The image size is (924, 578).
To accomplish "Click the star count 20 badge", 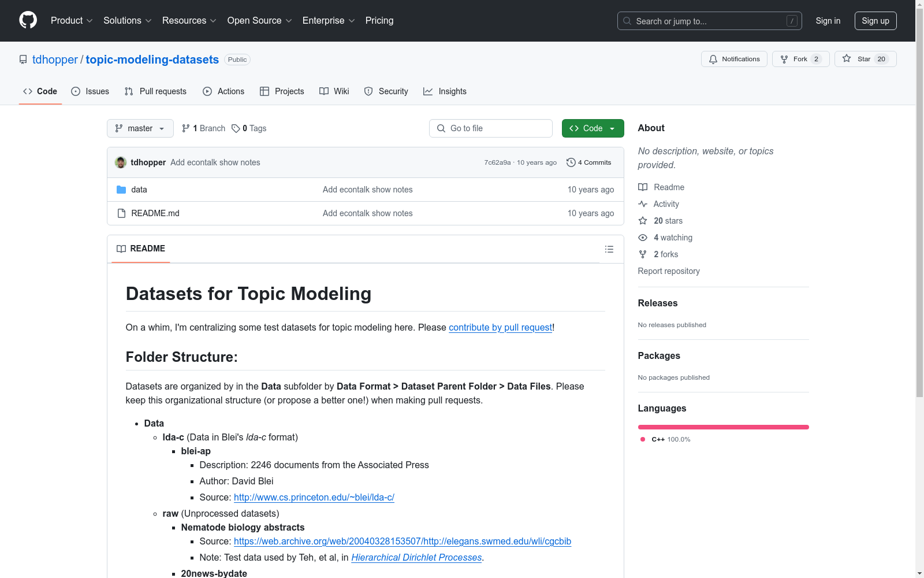I will point(881,59).
